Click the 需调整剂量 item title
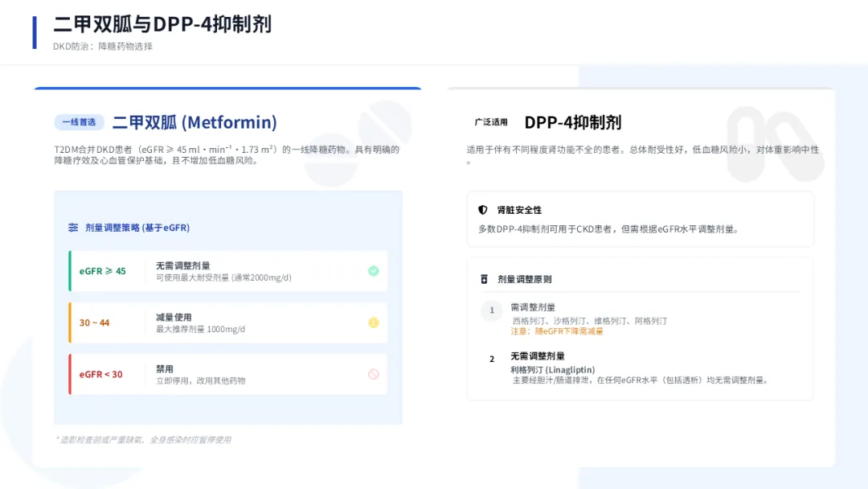The image size is (868, 489). click(533, 306)
